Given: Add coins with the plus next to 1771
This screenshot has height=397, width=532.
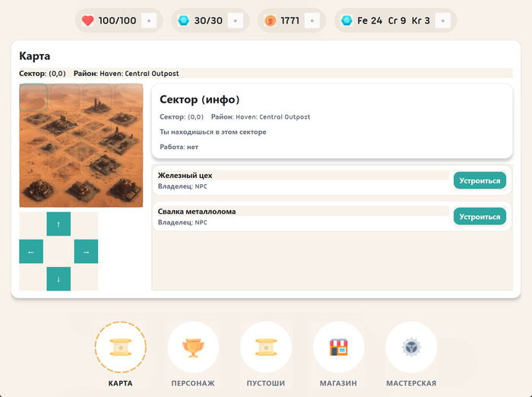Looking at the screenshot, I should (x=312, y=21).
